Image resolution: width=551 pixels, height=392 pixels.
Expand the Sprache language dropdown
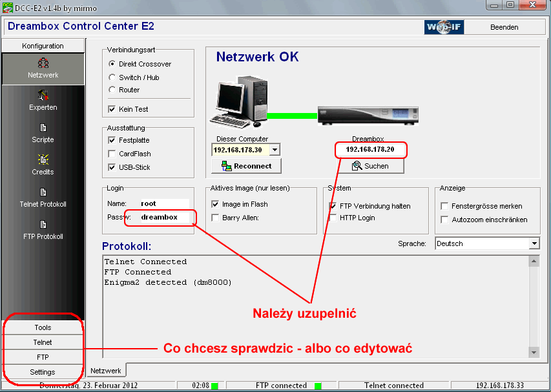click(x=534, y=243)
